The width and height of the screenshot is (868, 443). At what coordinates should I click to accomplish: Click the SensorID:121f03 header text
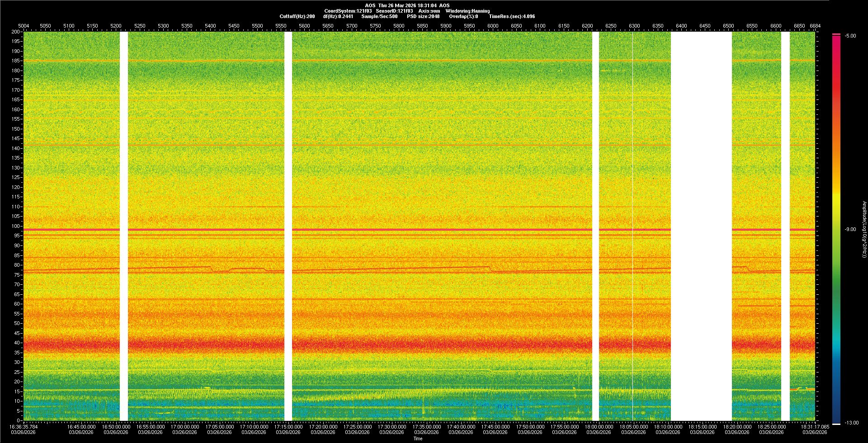394,11
